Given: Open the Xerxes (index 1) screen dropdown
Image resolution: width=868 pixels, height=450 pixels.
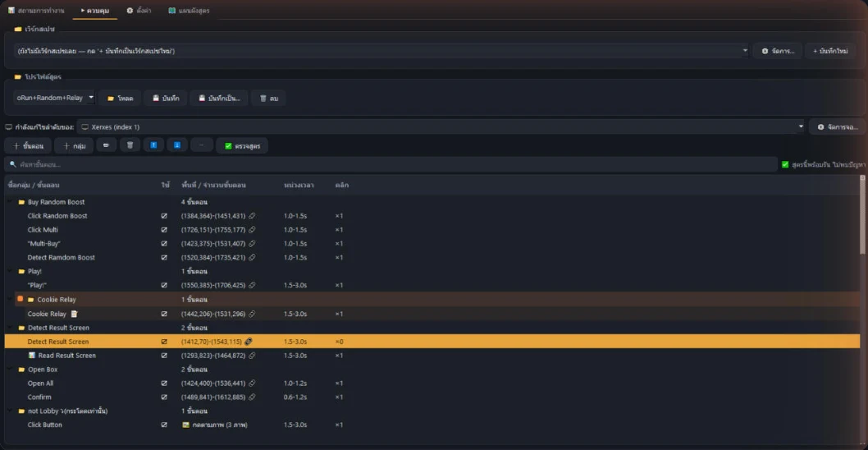Looking at the screenshot, I should tap(441, 127).
